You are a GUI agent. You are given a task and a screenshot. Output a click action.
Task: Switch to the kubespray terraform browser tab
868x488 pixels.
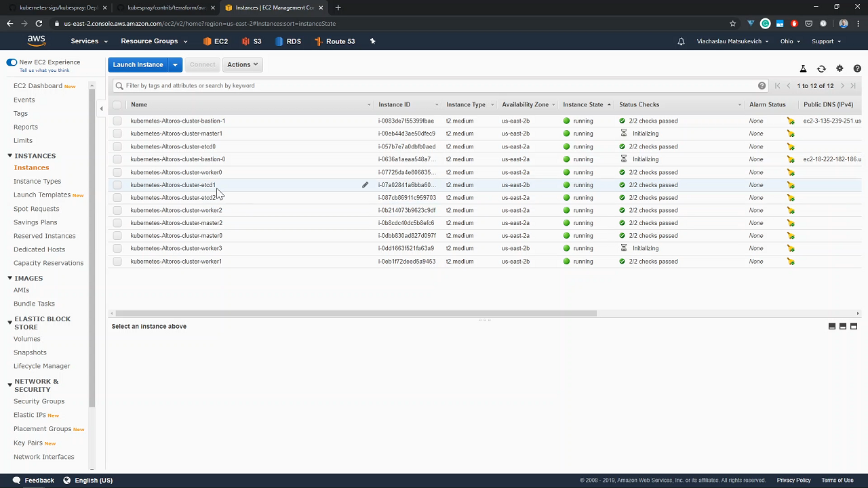(x=166, y=7)
